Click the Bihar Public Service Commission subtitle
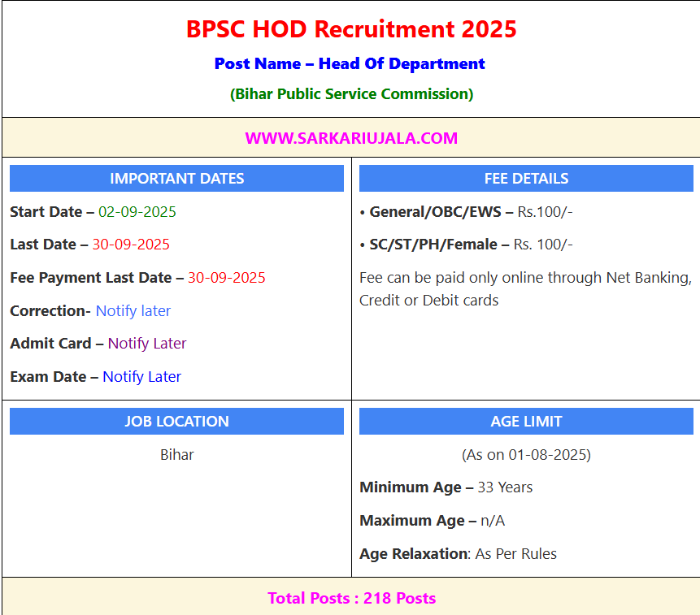This screenshot has width=700, height=615. click(x=351, y=93)
